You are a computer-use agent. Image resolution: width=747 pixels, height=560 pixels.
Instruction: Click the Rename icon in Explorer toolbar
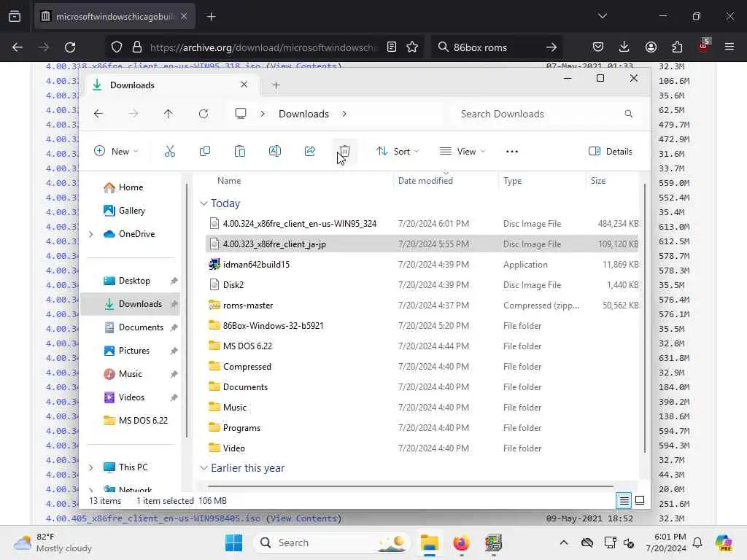[275, 152]
